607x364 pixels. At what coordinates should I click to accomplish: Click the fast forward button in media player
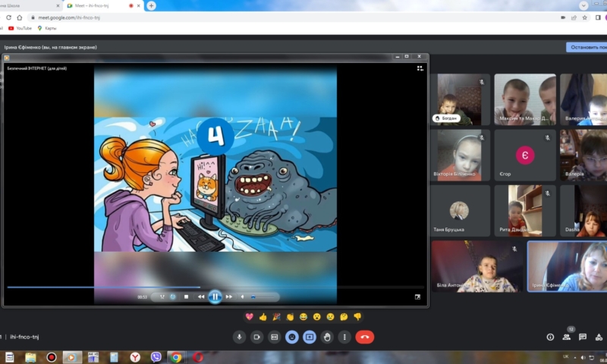[x=229, y=297]
